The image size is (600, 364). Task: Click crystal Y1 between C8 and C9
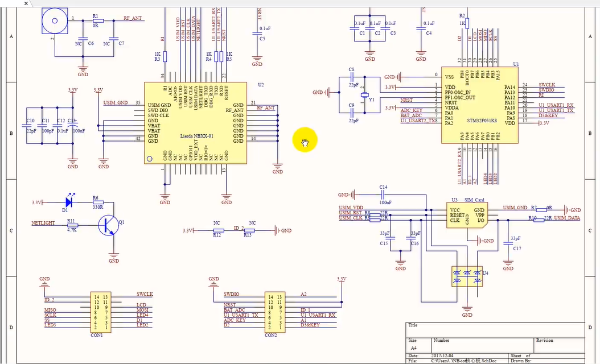coord(365,95)
